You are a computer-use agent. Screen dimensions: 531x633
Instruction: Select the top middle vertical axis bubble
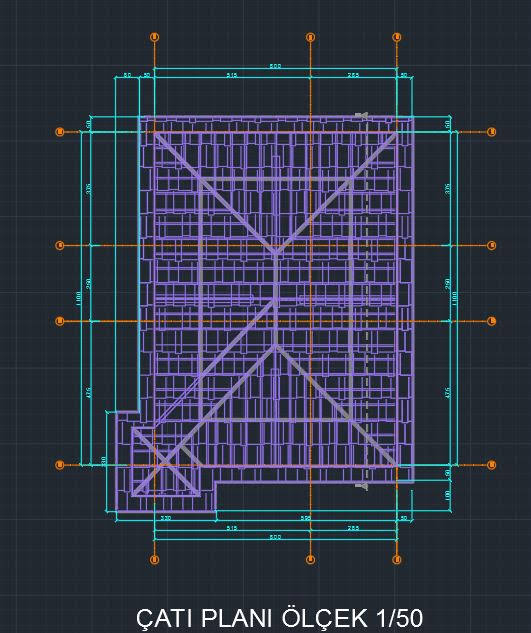tap(310, 37)
